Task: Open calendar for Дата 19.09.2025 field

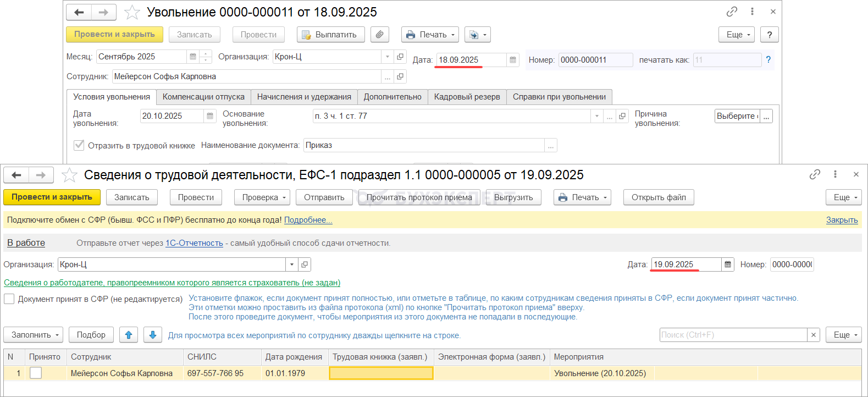Action: click(x=728, y=264)
